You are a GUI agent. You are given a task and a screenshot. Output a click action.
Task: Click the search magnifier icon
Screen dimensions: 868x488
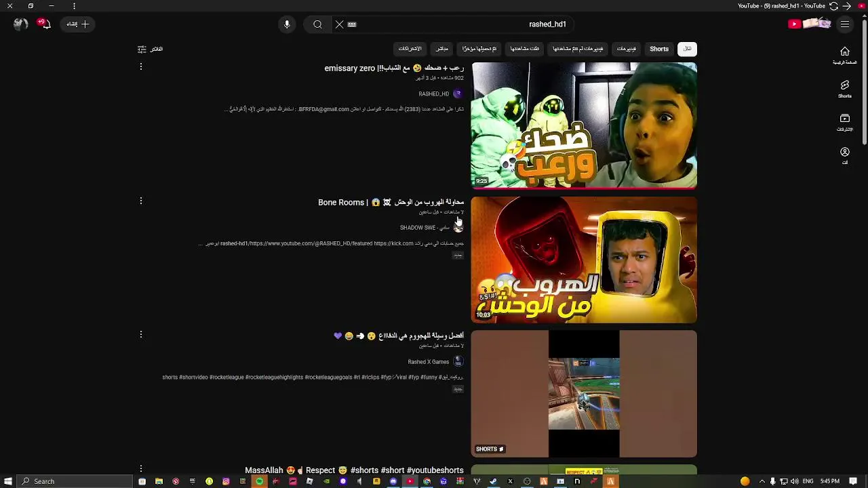pos(317,24)
